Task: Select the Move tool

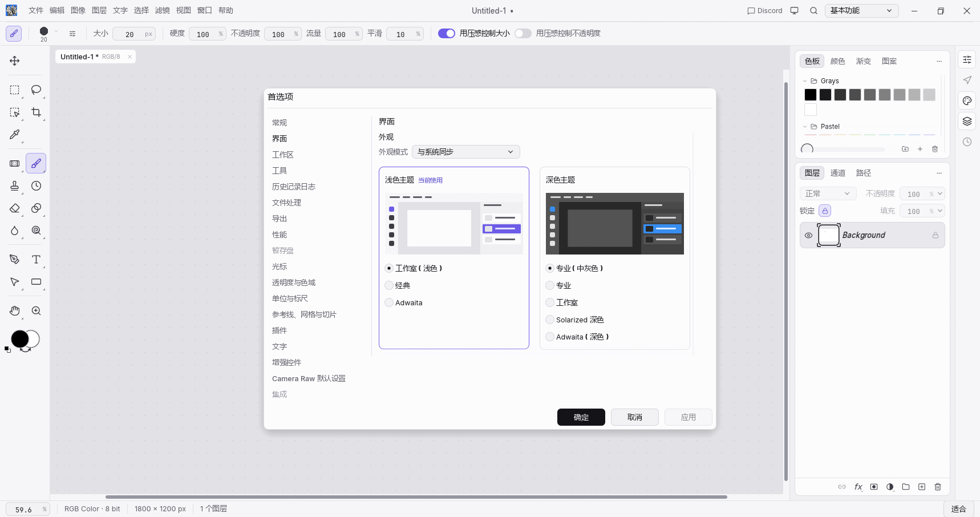Action: pyautogui.click(x=15, y=61)
